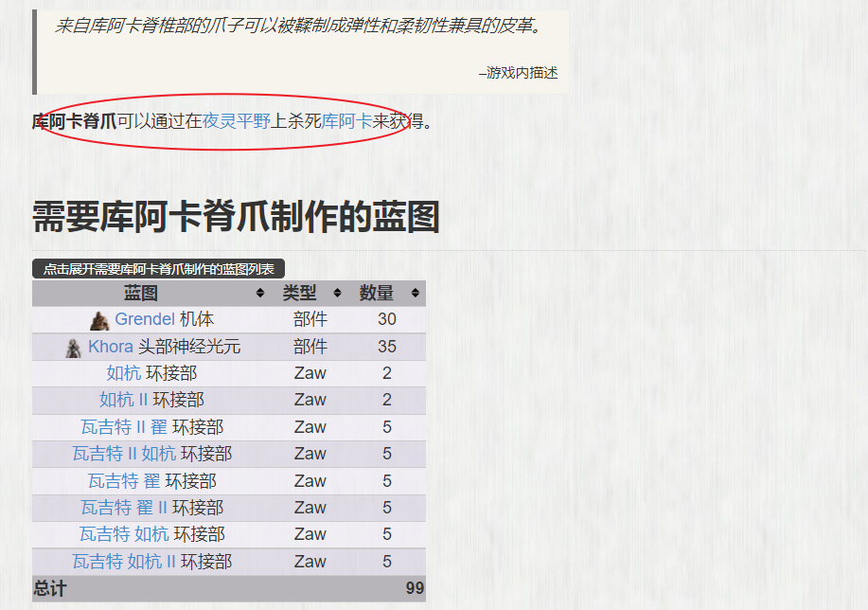Click 部件 type in Khora row
Screen dimensions: 868x610
(x=310, y=347)
